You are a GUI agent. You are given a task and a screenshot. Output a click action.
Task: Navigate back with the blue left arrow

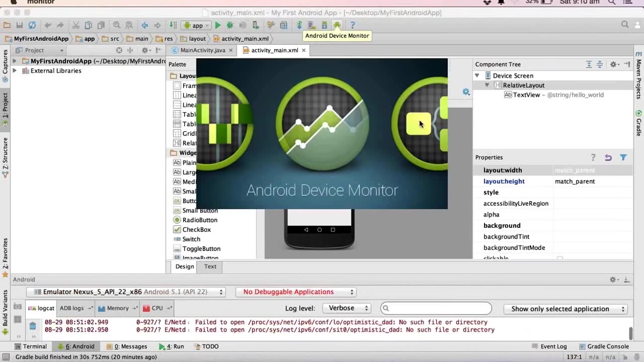tap(145, 25)
